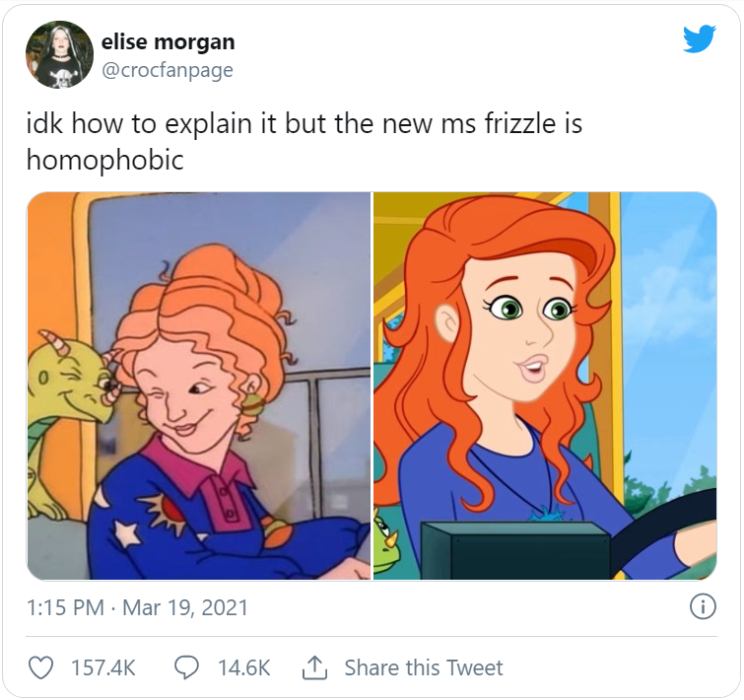Image resolution: width=744 pixels, height=700 pixels.
Task: Click the Mar 19, 2021 date
Action: (185, 607)
